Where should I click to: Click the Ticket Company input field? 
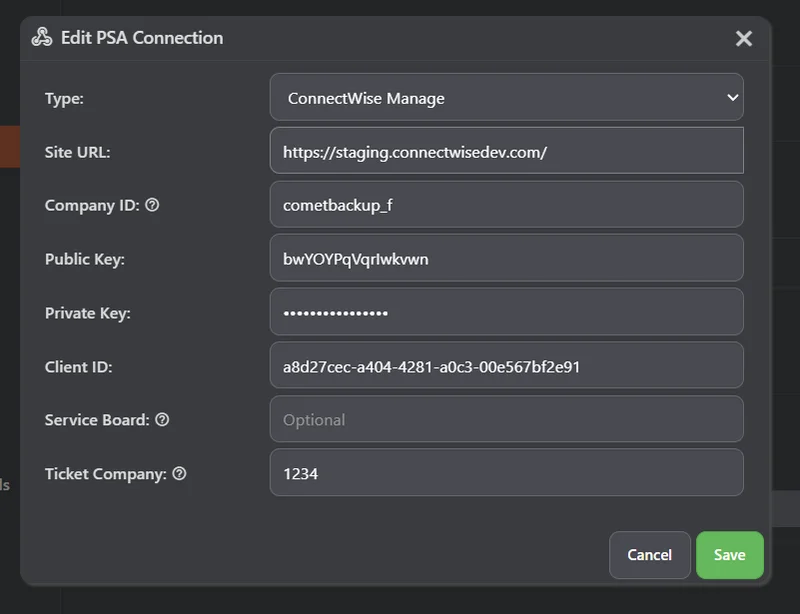(506, 473)
